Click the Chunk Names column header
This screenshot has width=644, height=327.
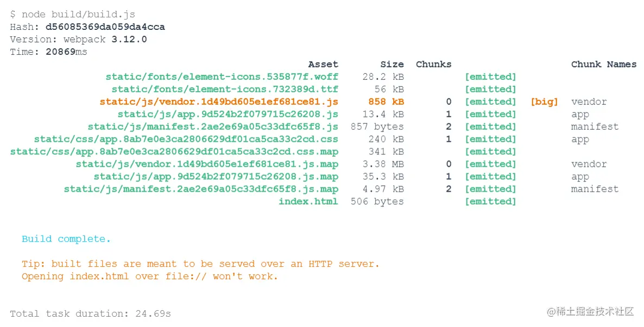point(603,64)
